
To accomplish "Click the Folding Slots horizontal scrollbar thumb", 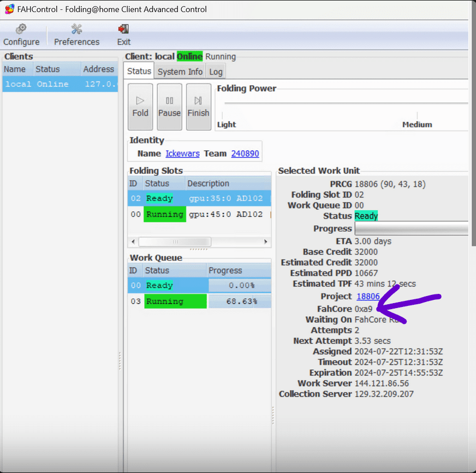I will click(x=175, y=242).
